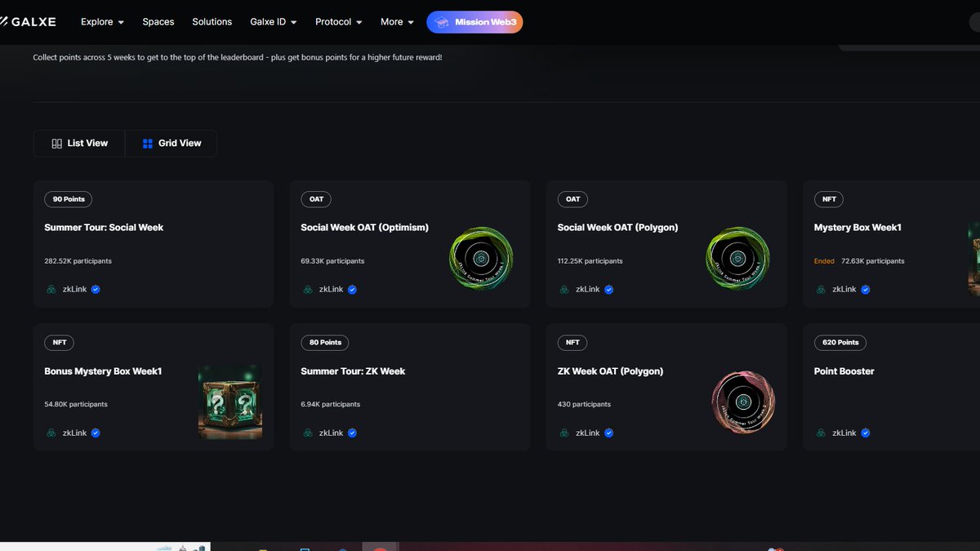This screenshot has width=980, height=551.
Task: Click "54.80K participants" text
Action: (x=76, y=404)
